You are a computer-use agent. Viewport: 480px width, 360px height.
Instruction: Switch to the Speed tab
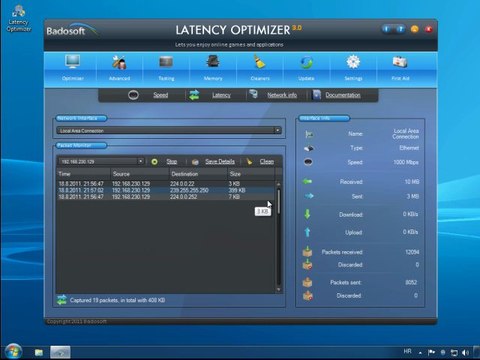[x=161, y=95]
